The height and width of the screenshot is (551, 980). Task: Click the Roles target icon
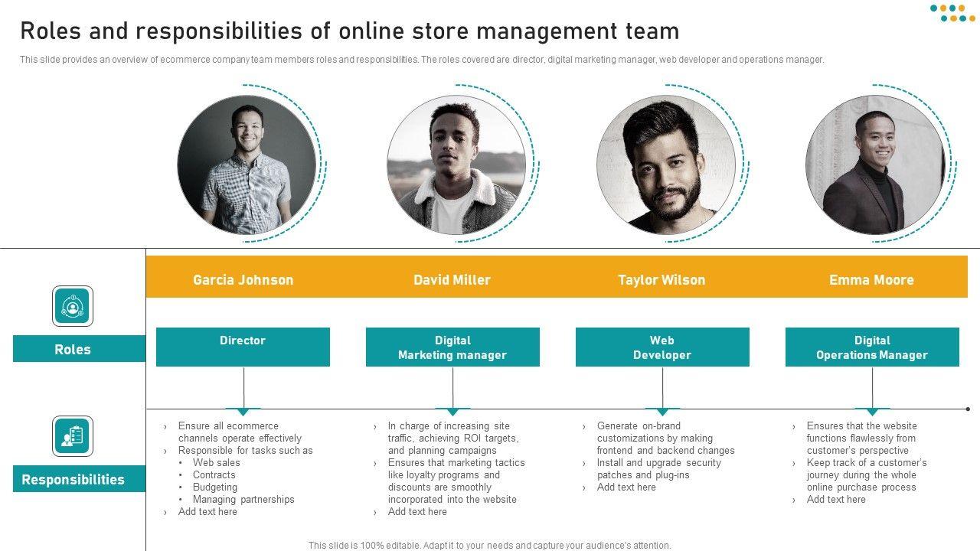pyautogui.click(x=73, y=306)
